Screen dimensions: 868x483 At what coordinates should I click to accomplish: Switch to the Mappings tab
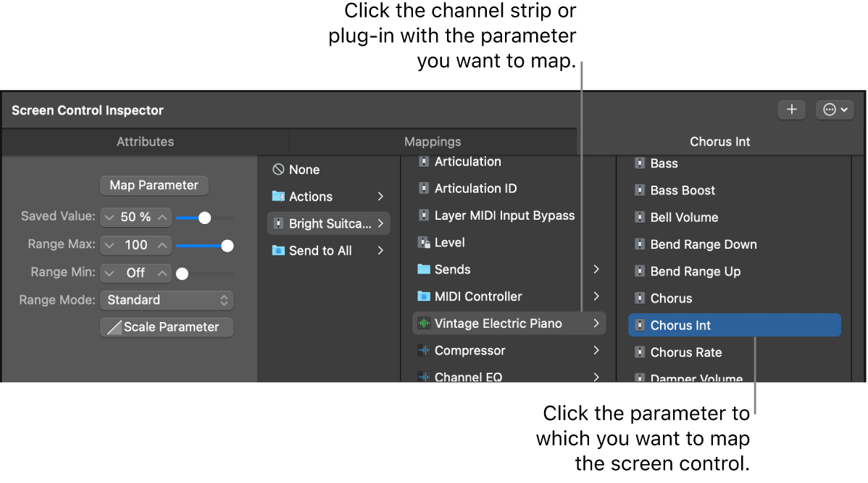[x=433, y=141]
